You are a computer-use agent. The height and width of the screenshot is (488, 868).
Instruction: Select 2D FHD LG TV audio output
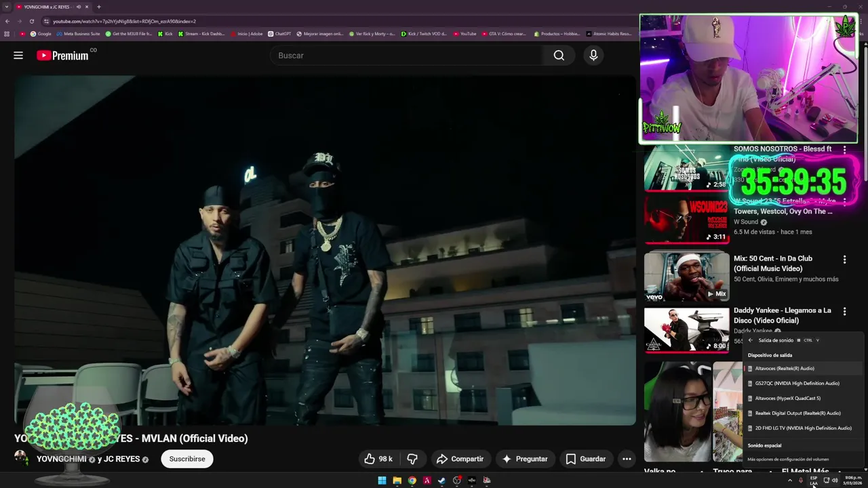804,428
